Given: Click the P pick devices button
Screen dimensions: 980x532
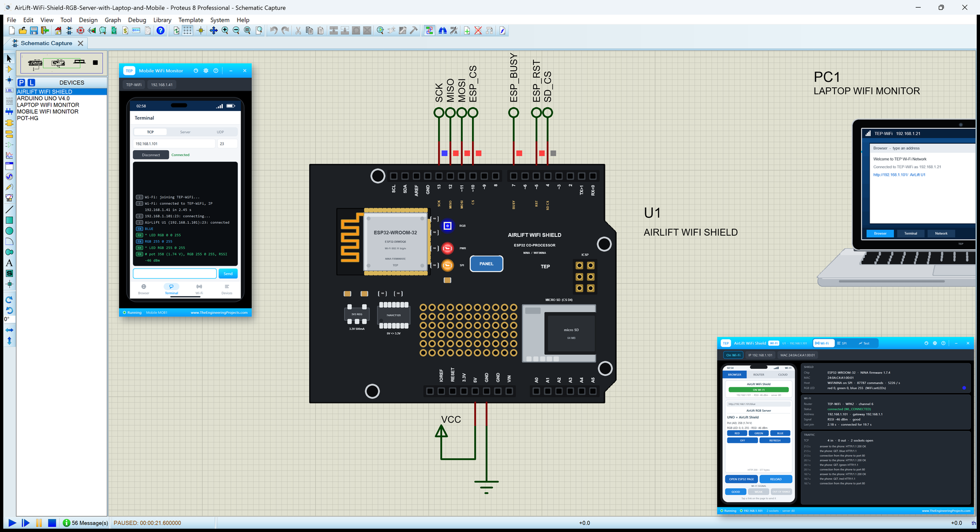Looking at the screenshot, I should tap(21, 82).
